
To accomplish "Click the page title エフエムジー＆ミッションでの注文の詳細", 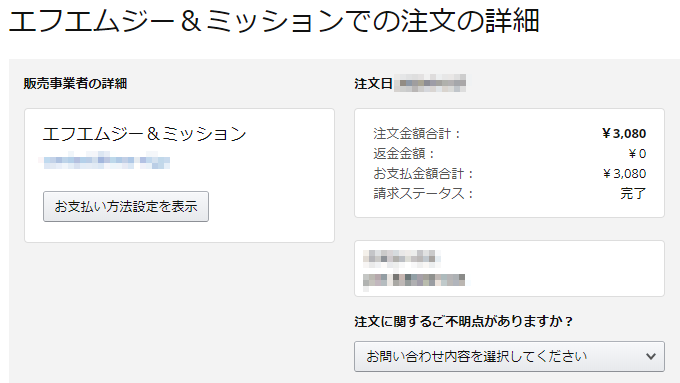I will tap(274, 20).
